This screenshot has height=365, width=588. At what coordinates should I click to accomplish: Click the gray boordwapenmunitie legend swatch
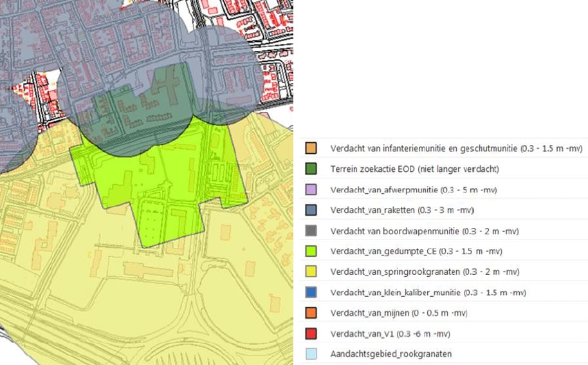tap(311, 230)
